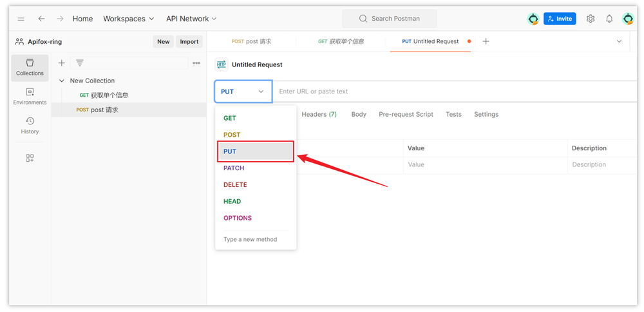Click the request URL input field
This screenshot has width=644, height=312.
coord(451,92)
